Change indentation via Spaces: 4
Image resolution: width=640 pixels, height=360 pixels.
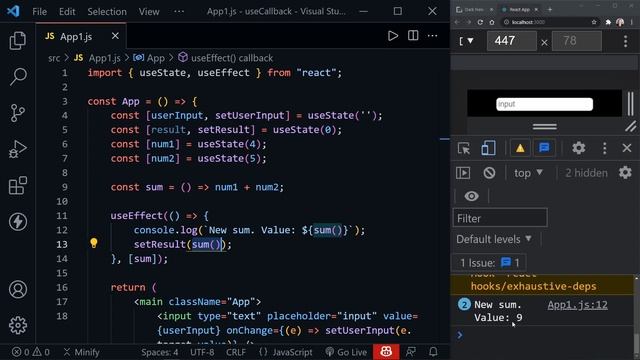[x=160, y=352]
